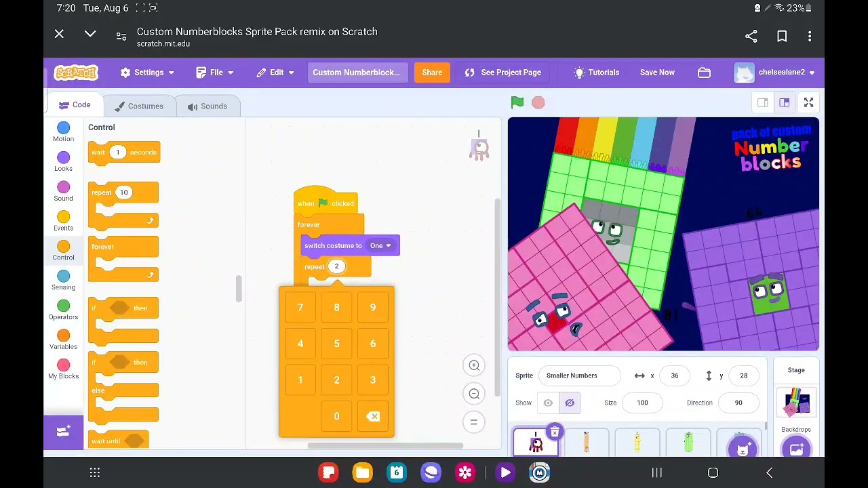Select the Events block category
This screenshot has height=488, width=868.
64,221
